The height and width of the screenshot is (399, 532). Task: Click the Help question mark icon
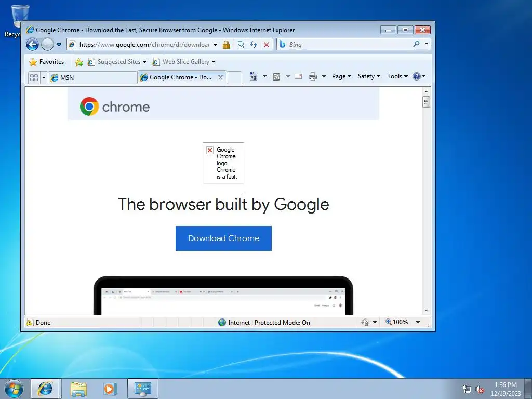click(x=416, y=76)
